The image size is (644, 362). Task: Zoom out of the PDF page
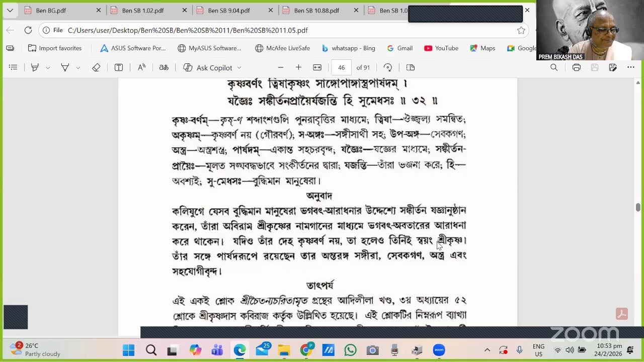[281, 67]
